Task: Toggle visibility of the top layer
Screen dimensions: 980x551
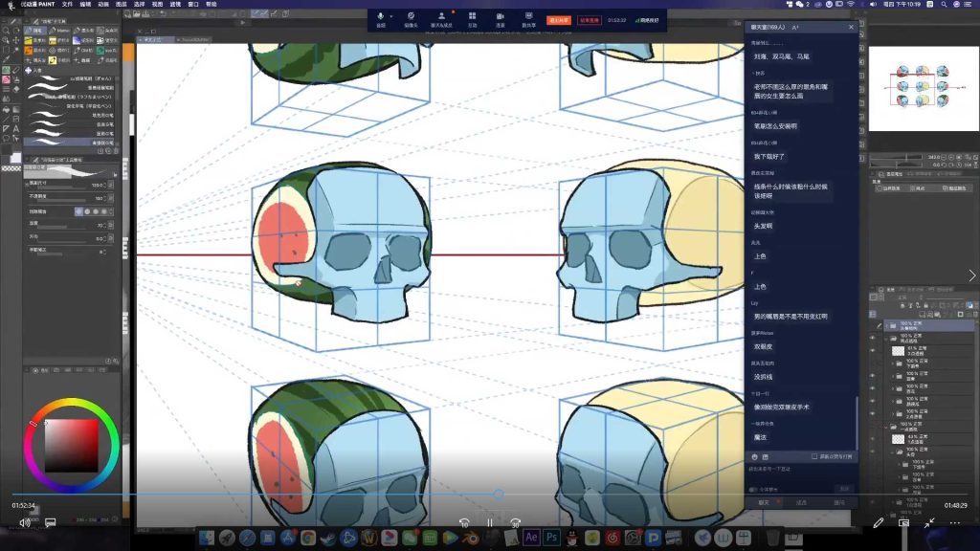Action: (x=873, y=326)
